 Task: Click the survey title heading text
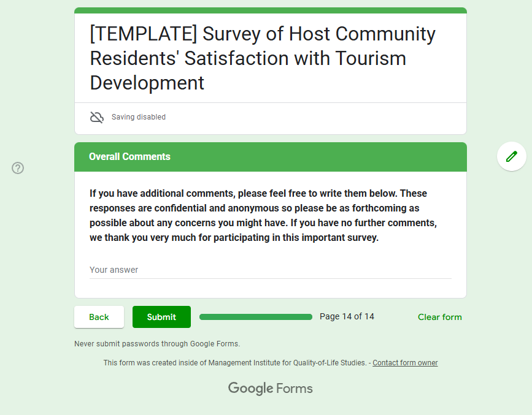pos(263,58)
